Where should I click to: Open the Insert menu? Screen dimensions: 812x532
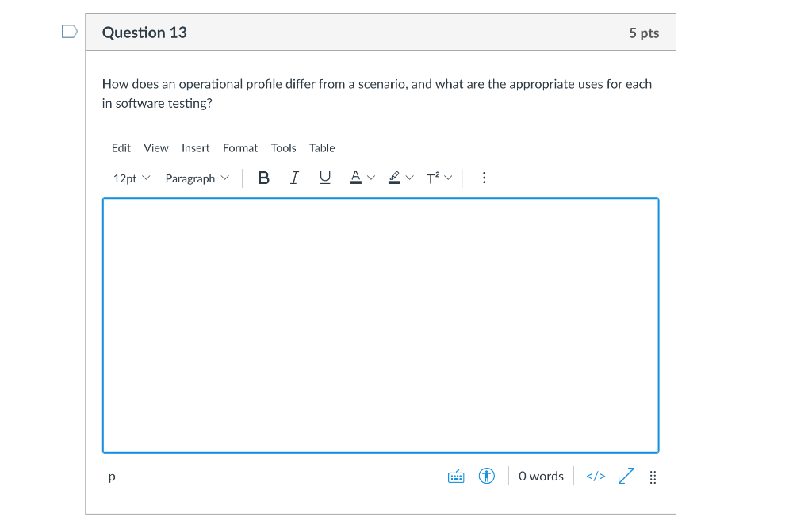195,148
